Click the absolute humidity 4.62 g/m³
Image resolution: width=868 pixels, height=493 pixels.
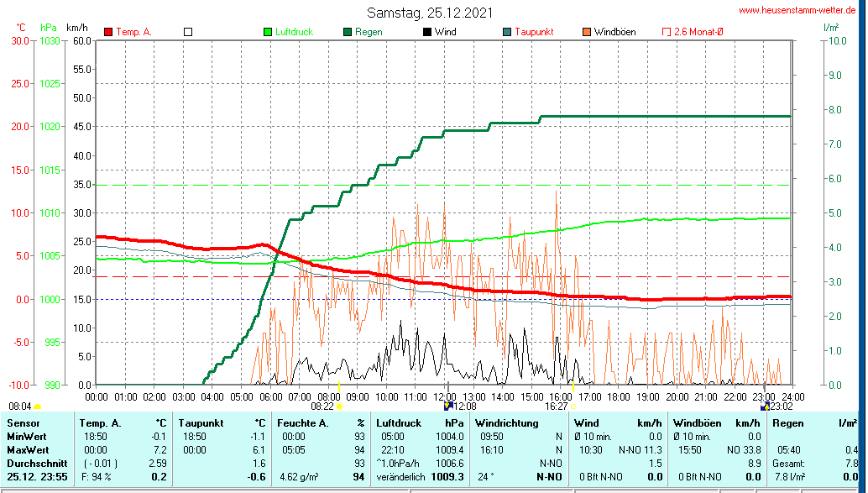299,476
